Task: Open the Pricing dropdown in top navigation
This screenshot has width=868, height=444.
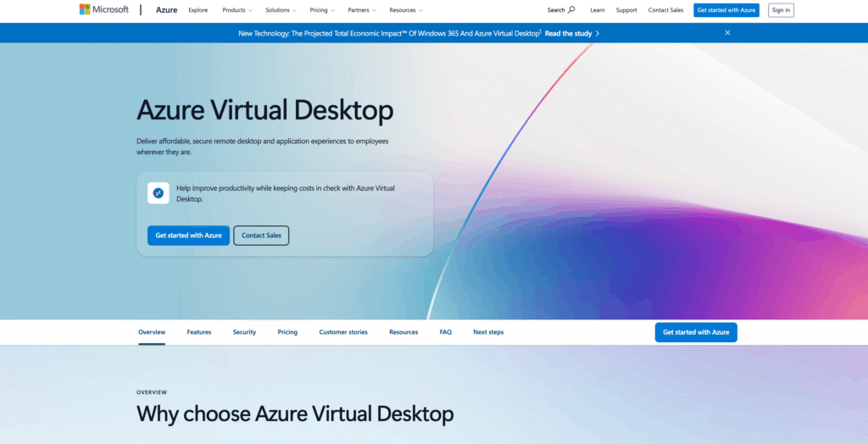Action: [322, 10]
